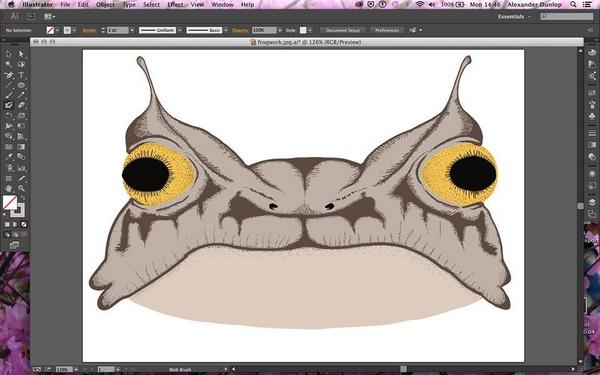Switch to Draw Normal mode

point(7,235)
